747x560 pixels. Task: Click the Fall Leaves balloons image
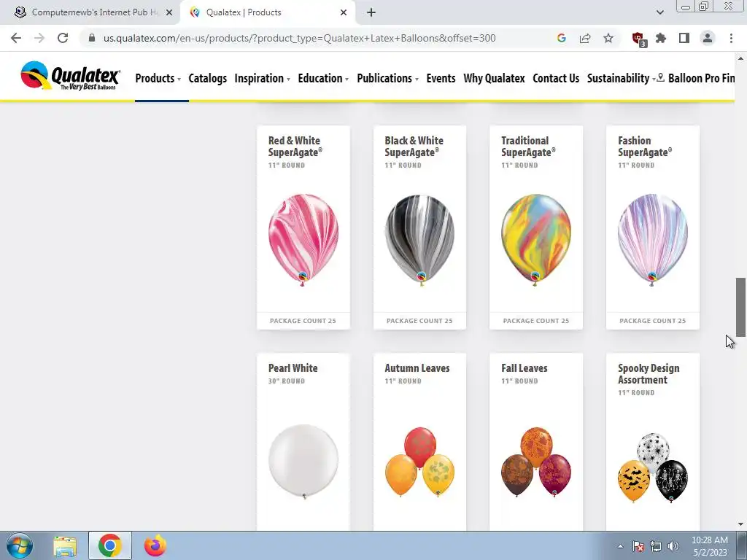click(536, 462)
